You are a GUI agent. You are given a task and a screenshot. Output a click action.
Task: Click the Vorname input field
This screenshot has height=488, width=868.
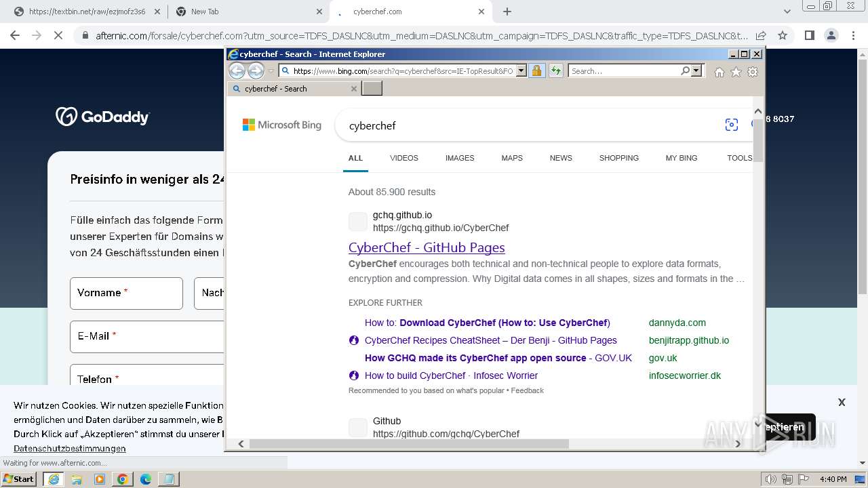126,293
